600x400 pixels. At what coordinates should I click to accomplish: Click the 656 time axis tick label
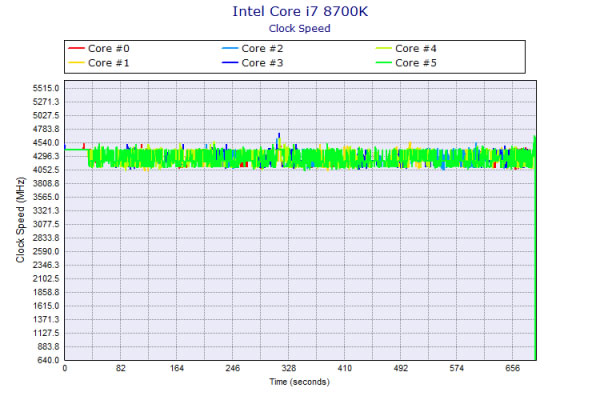pyautogui.click(x=512, y=368)
